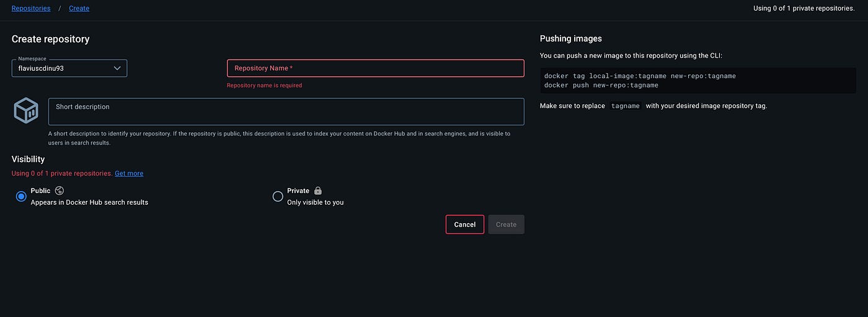
Task: Click the Get more link
Action: pyautogui.click(x=129, y=173)
